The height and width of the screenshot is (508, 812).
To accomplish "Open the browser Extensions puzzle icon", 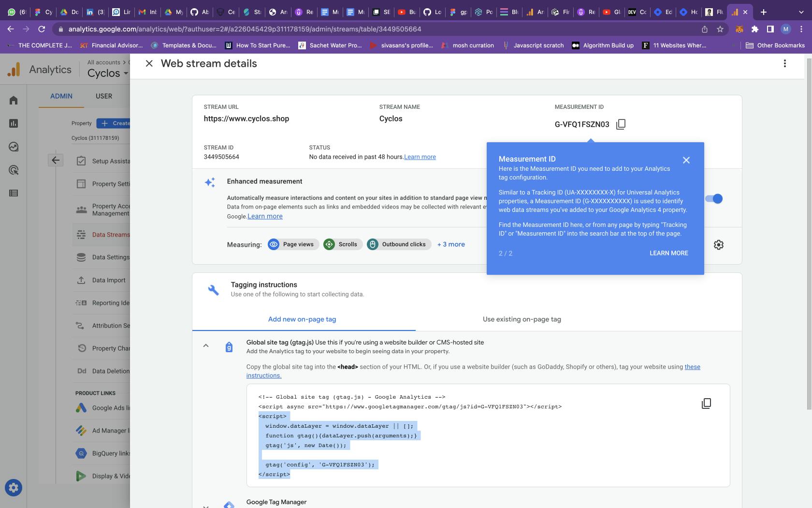I will tap(755, 29).
